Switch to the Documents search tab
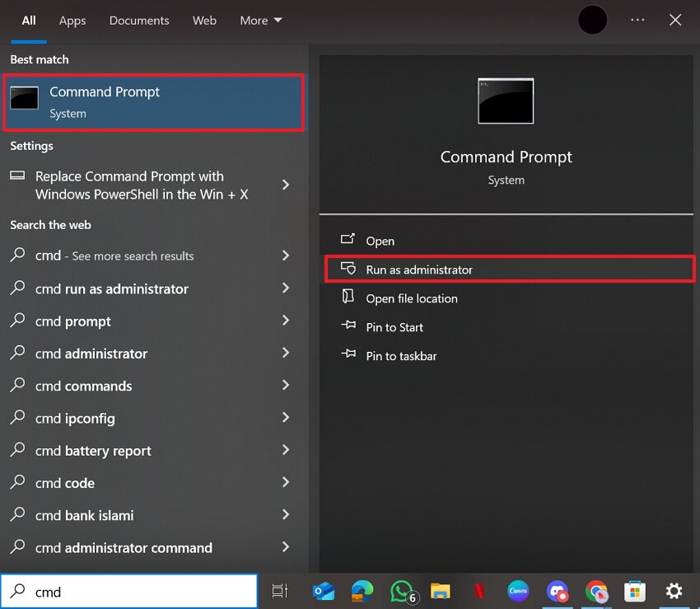 [x=138, y=20]
